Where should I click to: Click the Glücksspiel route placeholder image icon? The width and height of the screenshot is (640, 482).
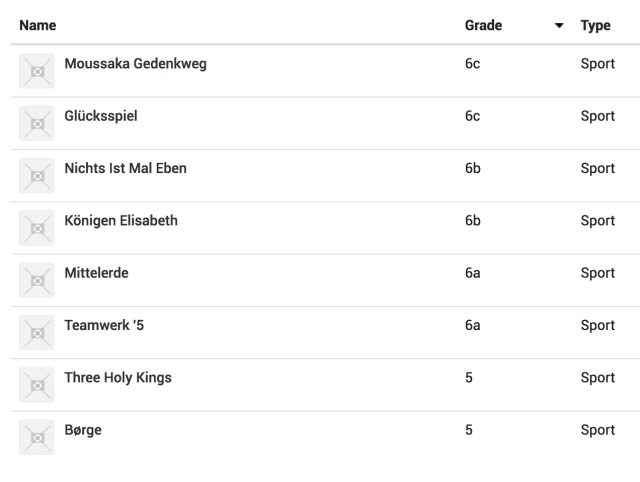(x=37, y=123)
